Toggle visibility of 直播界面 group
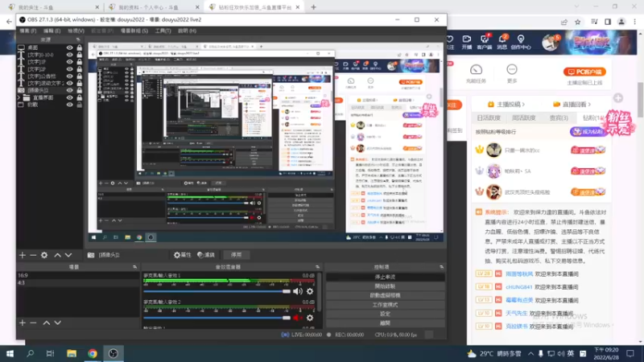This screenshot has width=644, height=362. (69, 97)
